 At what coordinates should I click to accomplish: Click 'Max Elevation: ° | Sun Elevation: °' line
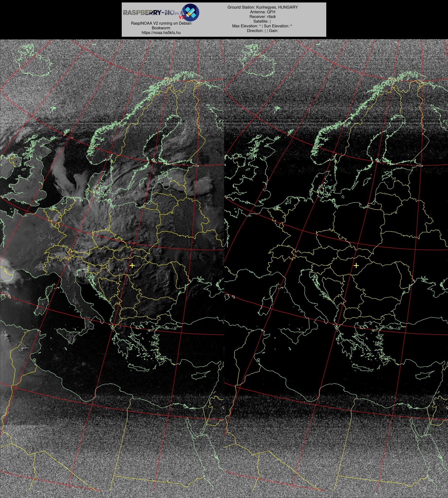click(x=262, y=26)
